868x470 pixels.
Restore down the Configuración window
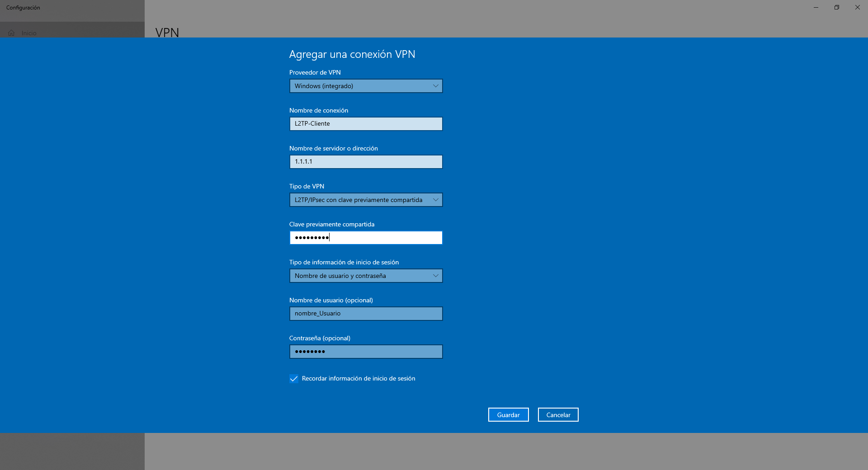837,7
